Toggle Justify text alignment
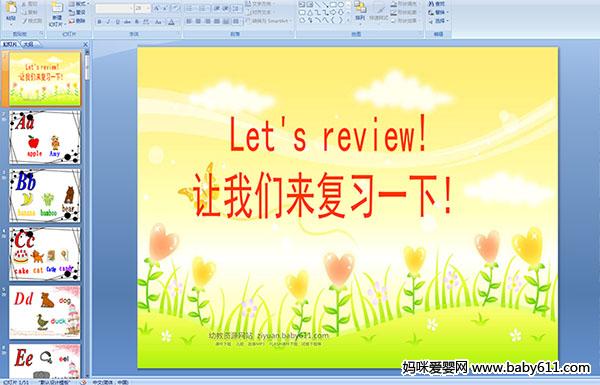 pyautogui.click(x=217, y=21)
